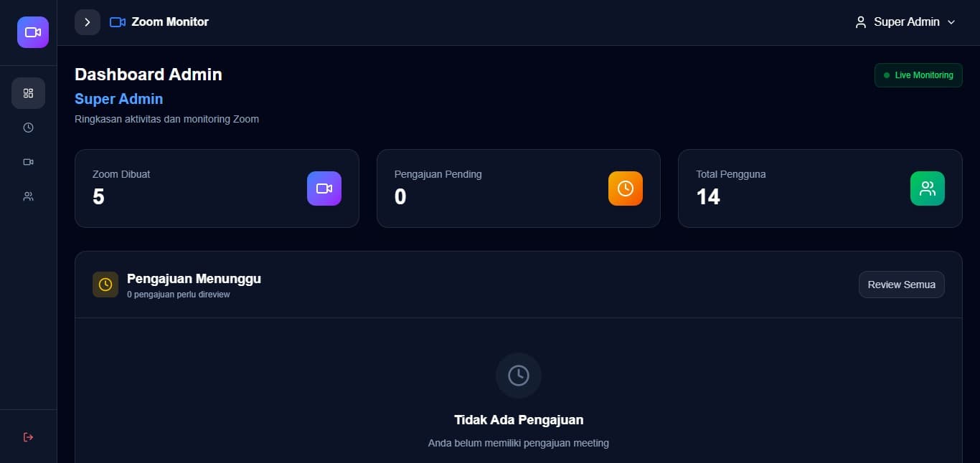Image resolution: width=980 pixels, height=463 pixels.
Task: Open the video camera item in the sidebar
Action: [28, 162]
